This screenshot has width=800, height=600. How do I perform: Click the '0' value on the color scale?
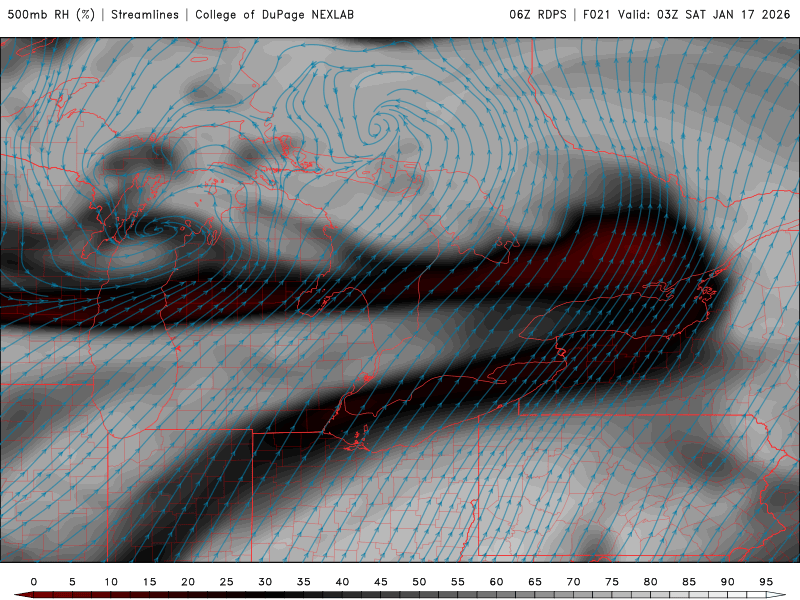pyautogui.click(x=34, y=582)
